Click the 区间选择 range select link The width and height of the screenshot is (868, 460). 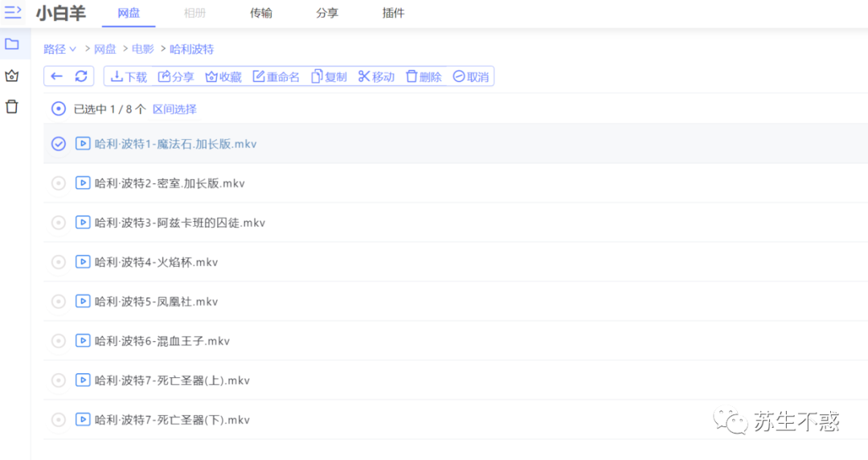(175, 109)
